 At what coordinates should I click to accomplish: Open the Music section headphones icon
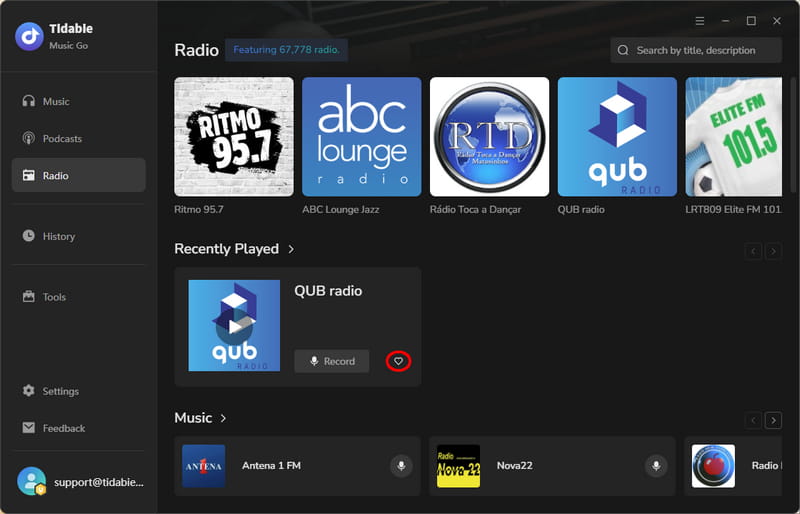(x=29, y=101)
